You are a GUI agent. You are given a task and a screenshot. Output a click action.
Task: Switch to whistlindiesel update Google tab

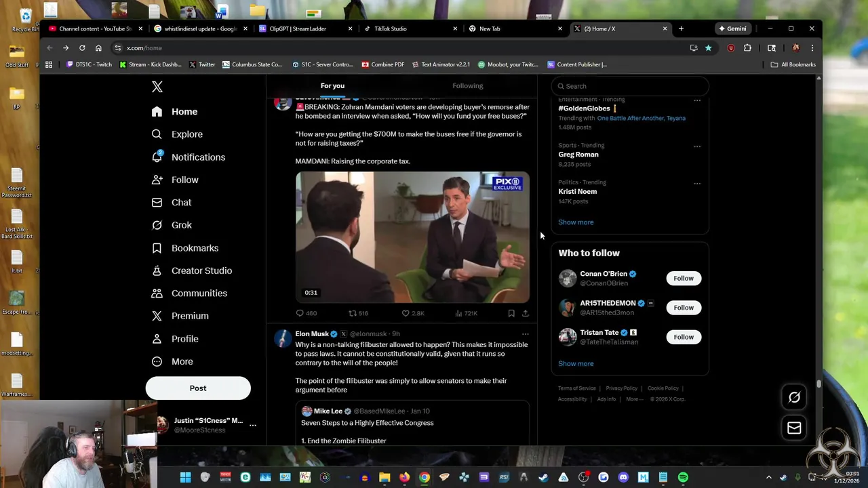point(201,28)
